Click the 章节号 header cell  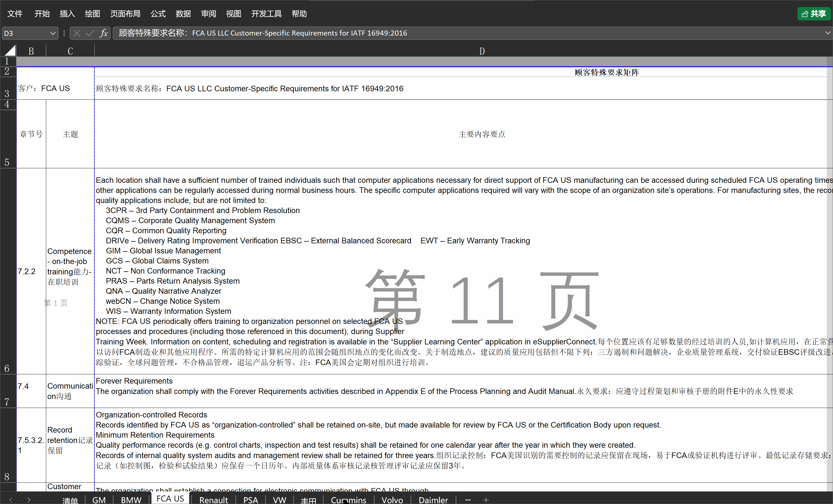click(31, 134)
